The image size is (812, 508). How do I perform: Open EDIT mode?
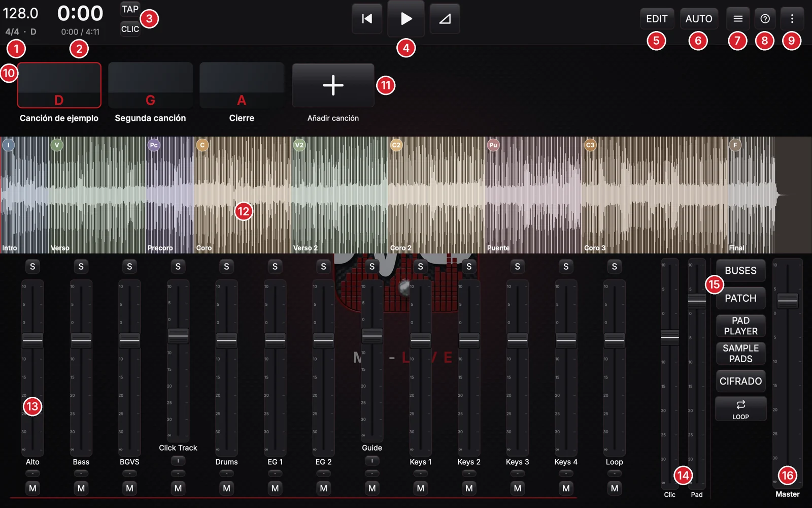point(657,19)
